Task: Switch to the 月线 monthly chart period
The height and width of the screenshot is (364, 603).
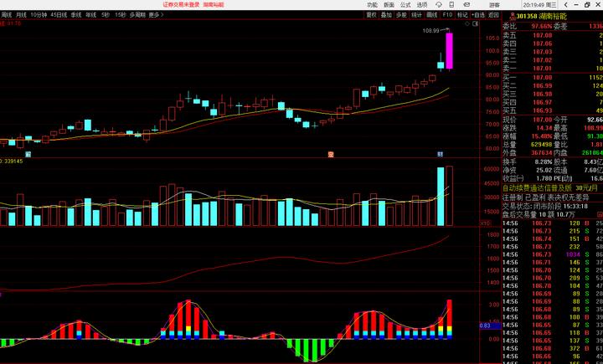Action: 21,14
